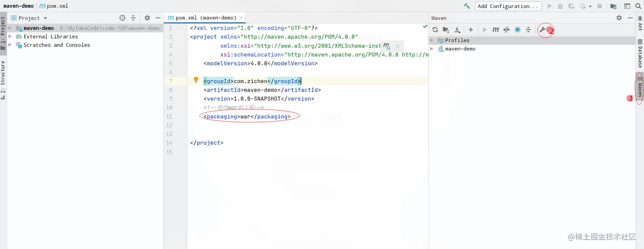Click the intention light bulb icon
Image resolution: width=644 pixels, height=249 pixels.
(196, 80)
